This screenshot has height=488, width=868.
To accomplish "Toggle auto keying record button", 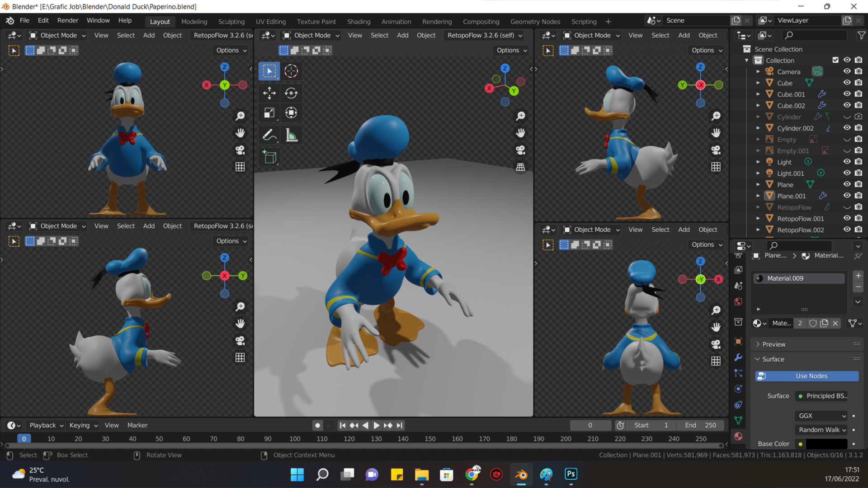I will tap(318, 425).
